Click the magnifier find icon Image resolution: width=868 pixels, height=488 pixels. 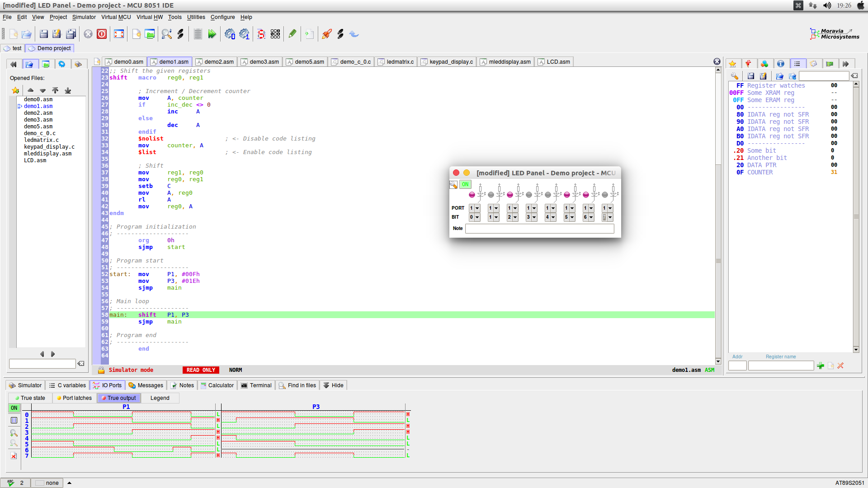[x=167, y=34]
